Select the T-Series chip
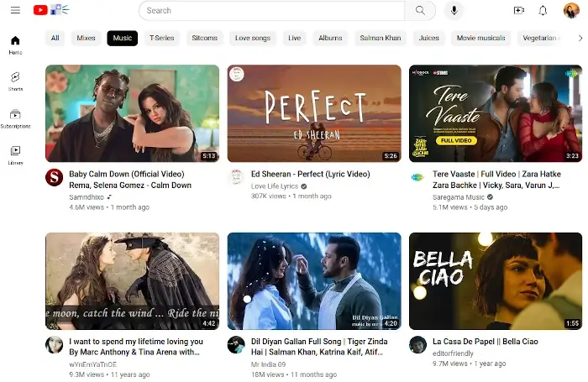The width and height of the screenshot is (588, 382). click(161, 38)
